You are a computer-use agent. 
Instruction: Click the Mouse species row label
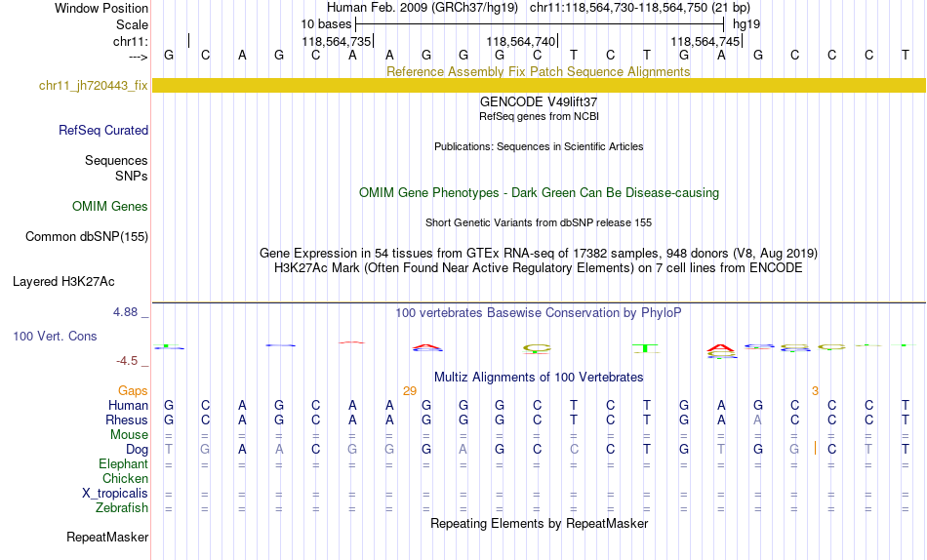(x=129, y=435)
